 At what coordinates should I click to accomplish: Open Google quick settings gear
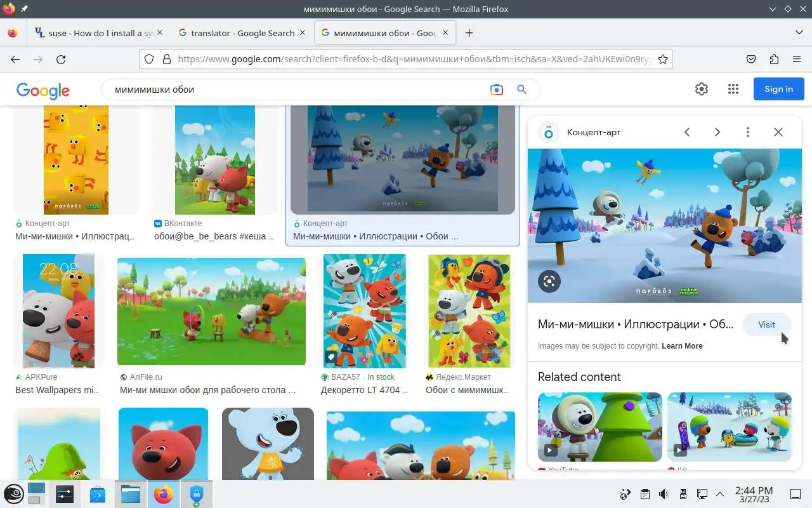[x=701, y=89]
